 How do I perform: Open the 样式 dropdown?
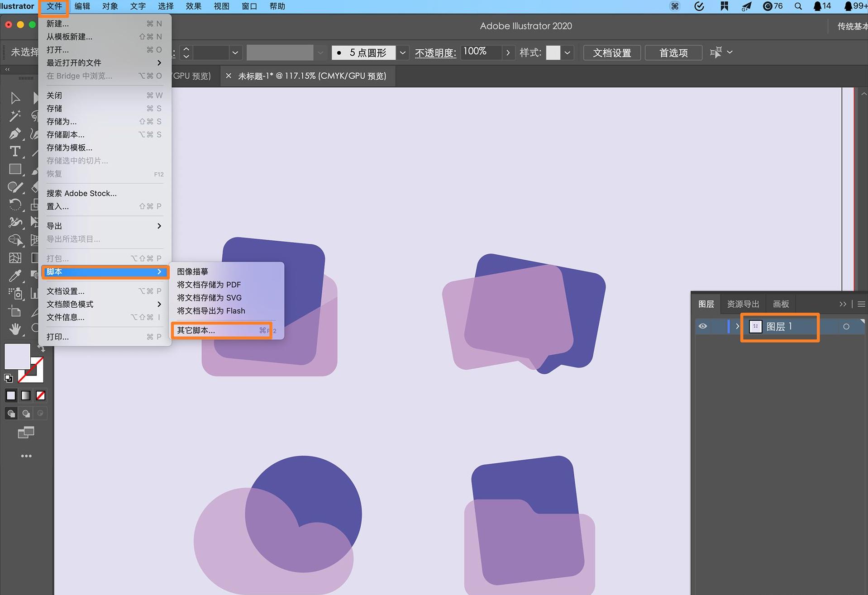567,52
